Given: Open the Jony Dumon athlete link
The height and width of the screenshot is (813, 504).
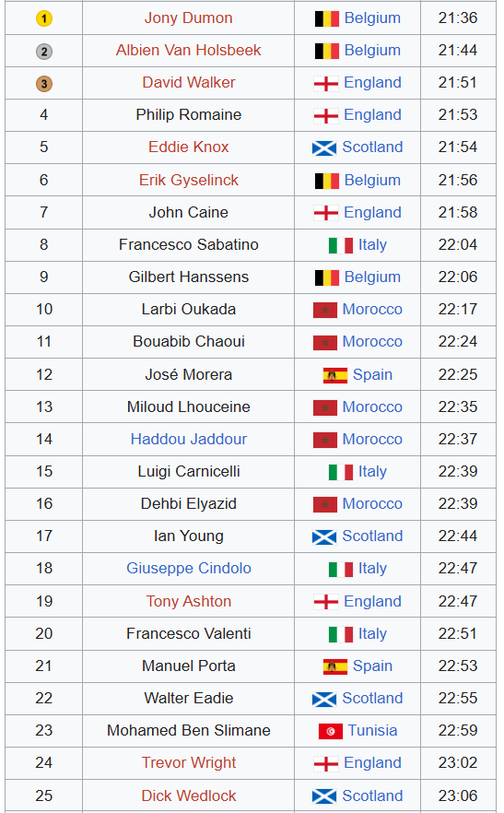Looking at the screenshot, I should [x=188, y=18].
